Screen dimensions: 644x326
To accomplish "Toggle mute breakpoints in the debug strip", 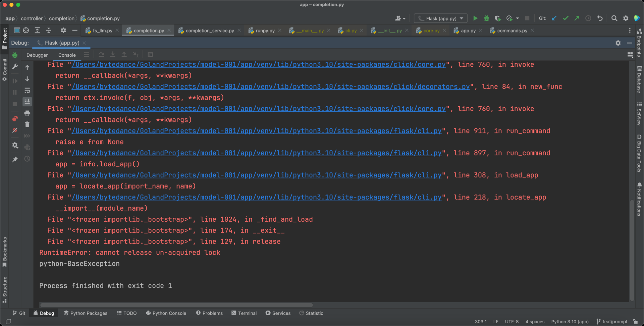I will [15, 130].
